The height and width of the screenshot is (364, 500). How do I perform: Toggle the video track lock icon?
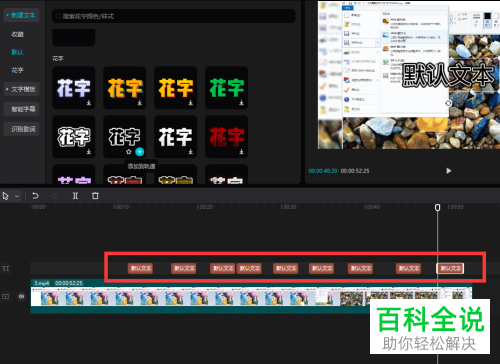[6, 296]
